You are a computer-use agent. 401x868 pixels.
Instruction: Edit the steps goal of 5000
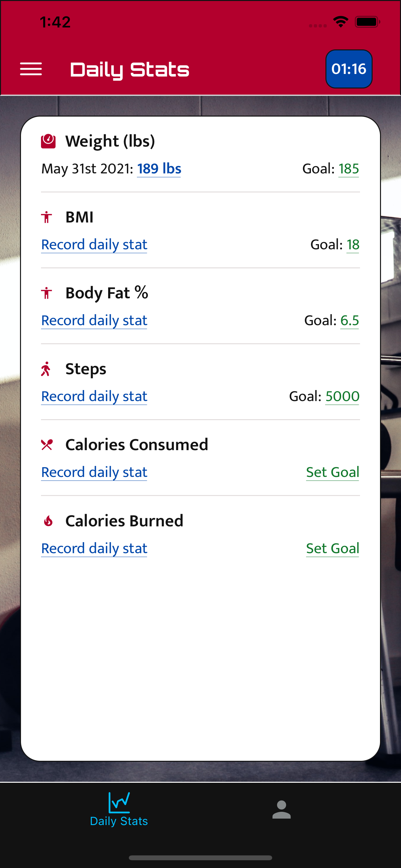(x=342, y=396)
